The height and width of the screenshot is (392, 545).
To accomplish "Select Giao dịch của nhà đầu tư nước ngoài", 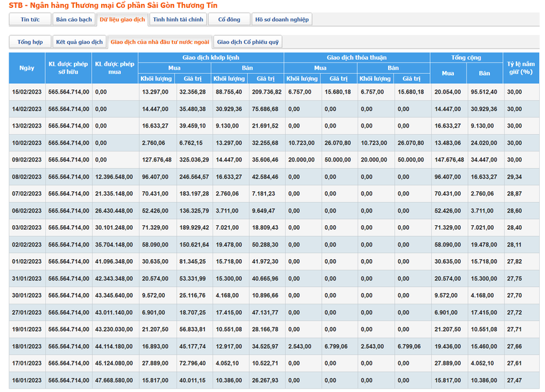I will pos(160,42).
